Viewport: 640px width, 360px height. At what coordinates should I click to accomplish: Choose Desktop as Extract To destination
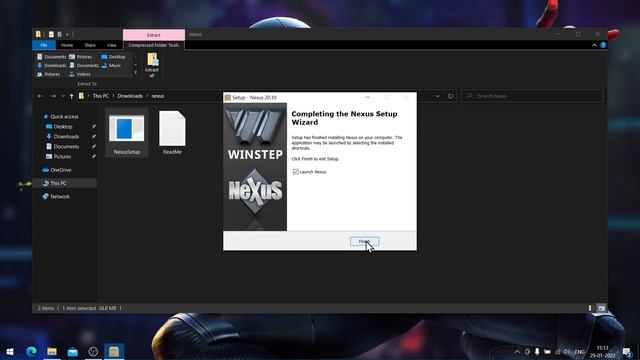point(113,57)
